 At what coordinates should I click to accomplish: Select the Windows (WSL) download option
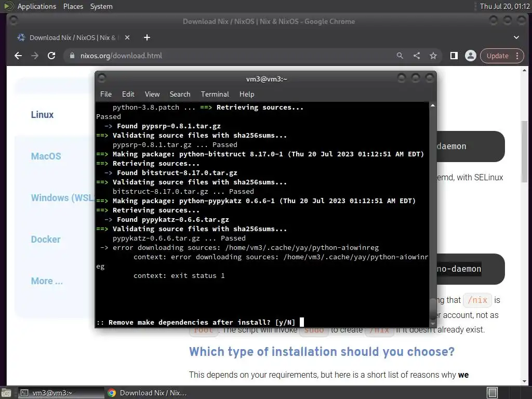(62, 198)
